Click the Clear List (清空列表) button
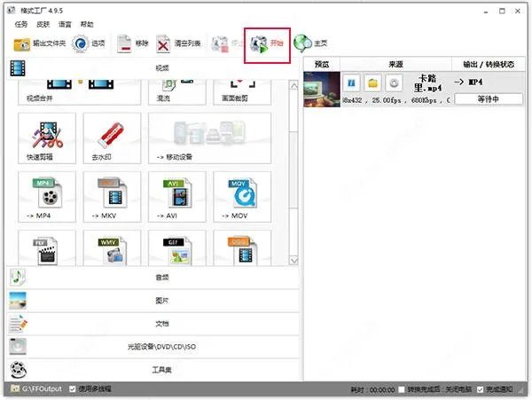 pyautogui.click(x=178, y=43)
